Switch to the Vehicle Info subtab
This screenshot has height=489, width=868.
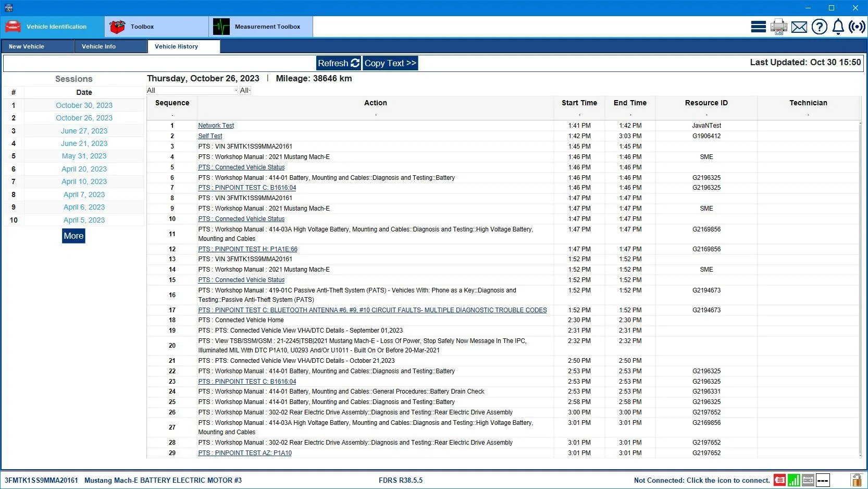(x=111, y=46)
